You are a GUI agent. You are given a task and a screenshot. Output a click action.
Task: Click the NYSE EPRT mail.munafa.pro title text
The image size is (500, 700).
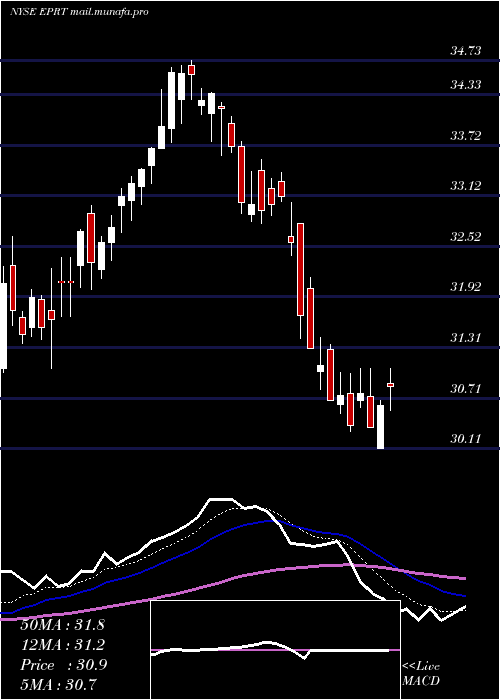click(79, 12)
